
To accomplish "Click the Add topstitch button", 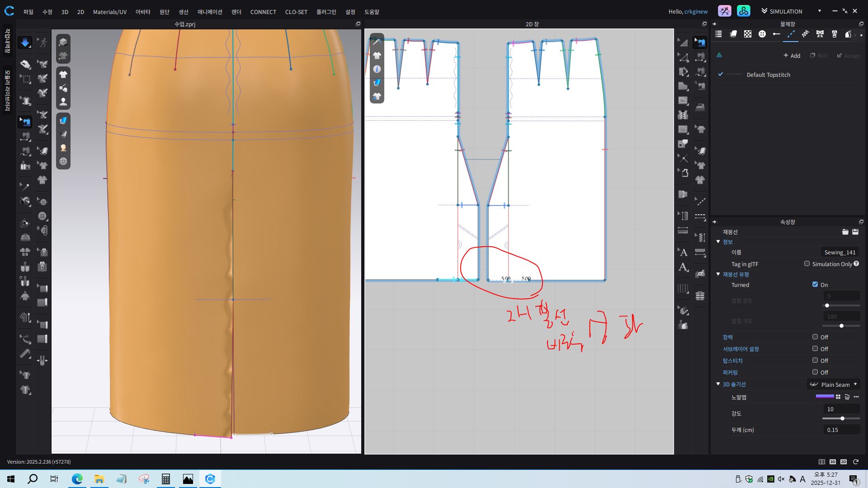I will (792, 56).
